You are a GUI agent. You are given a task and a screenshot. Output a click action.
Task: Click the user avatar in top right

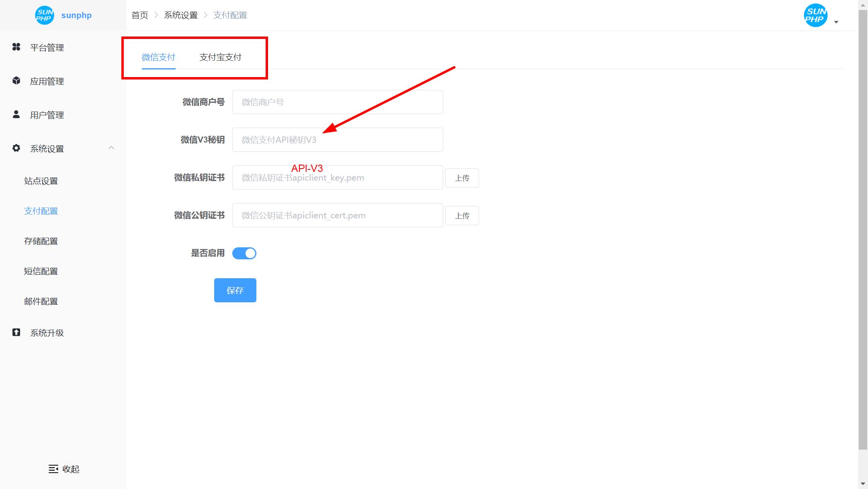815,15
